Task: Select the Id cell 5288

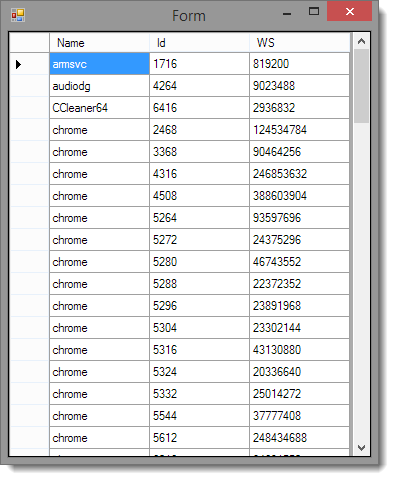Action: click(199, 284)
